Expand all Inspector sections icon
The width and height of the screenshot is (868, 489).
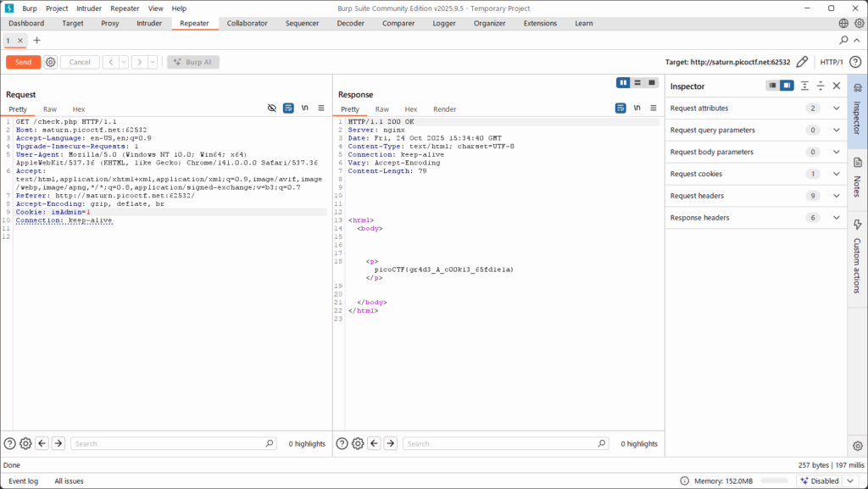pos(804,86)
